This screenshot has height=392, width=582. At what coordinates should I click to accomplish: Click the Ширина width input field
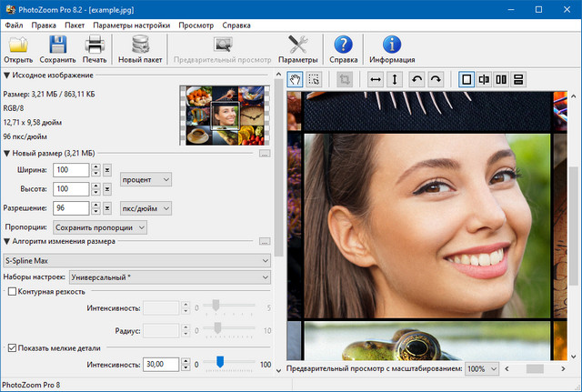[x=71, y=170]
